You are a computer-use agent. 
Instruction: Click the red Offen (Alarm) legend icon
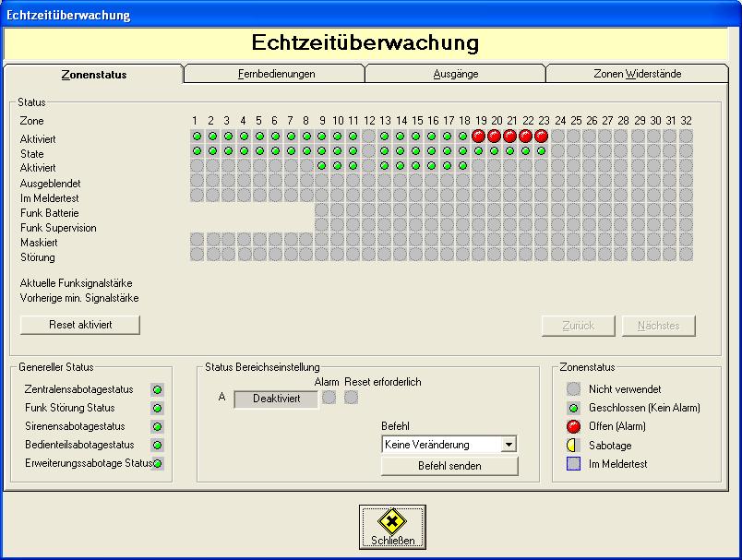click(x=573, y=426)
